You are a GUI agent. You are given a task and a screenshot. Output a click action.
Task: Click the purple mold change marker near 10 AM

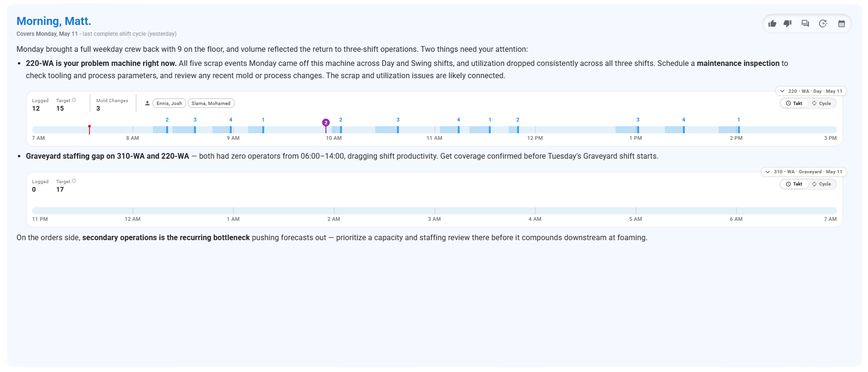[x=326, y=123]
